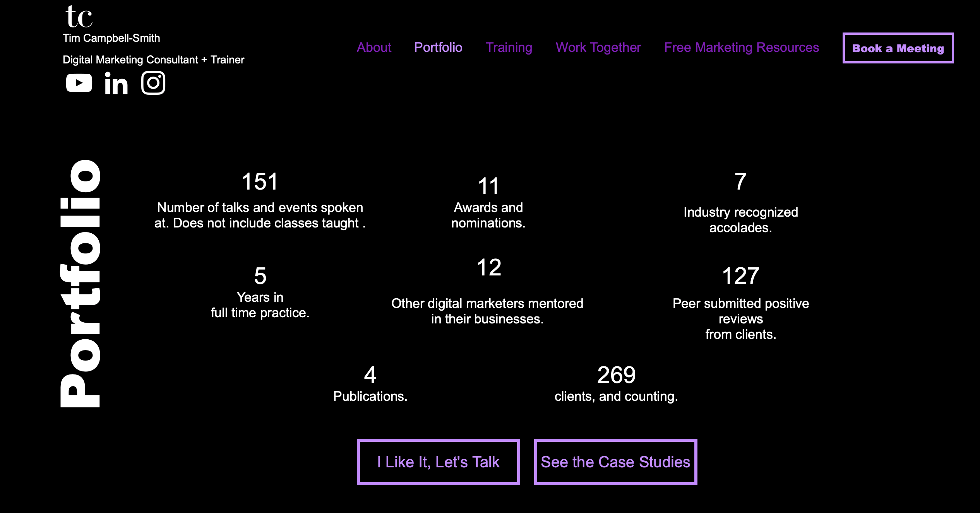Screen dimensions: 980x513
Task: Select the 269 clients count
Action: click(x=616, y=375)
